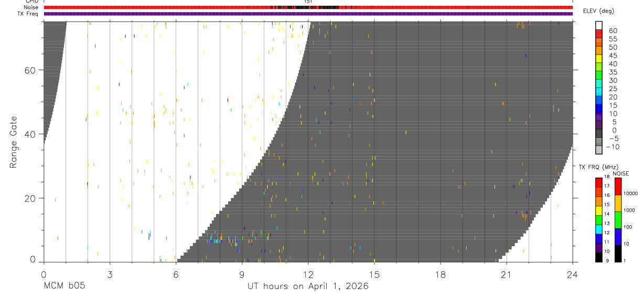The image size is (644, 297).
Task: Pick the yellow TX FRQ swatch between 14 and 15
Action: tap(599, 210)
